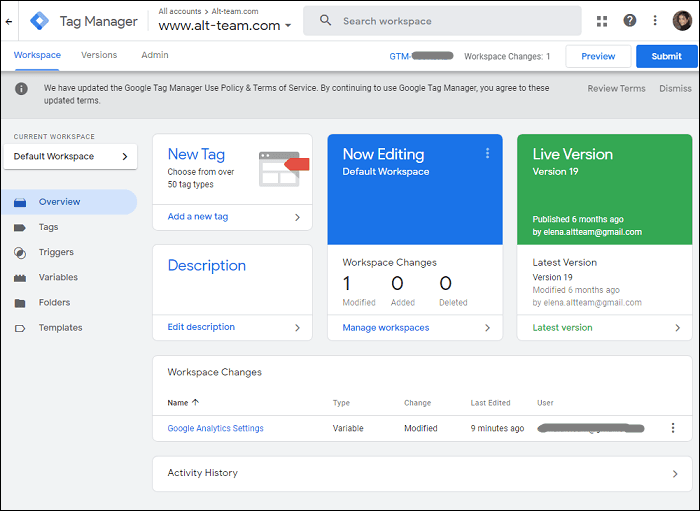
Task: Switch to the Versions tab
Action: (x=99, y=55)
